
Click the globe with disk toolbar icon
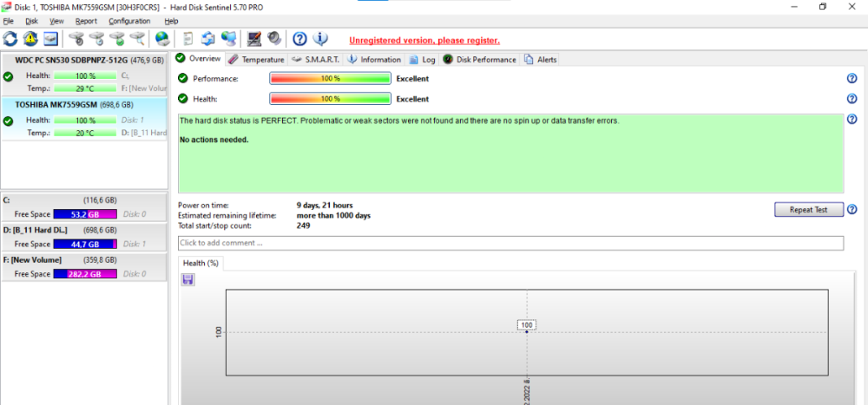click(161, 39)
